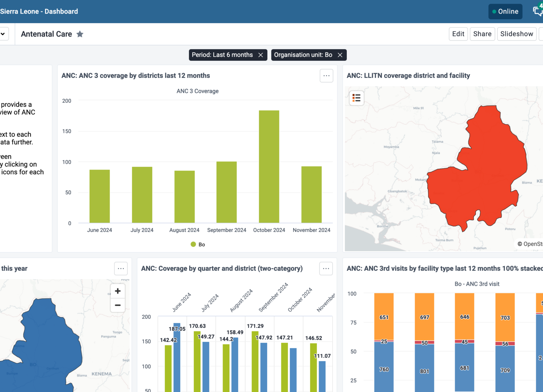
Task: Toggle the Bo legend item
Action: (198, 244)
